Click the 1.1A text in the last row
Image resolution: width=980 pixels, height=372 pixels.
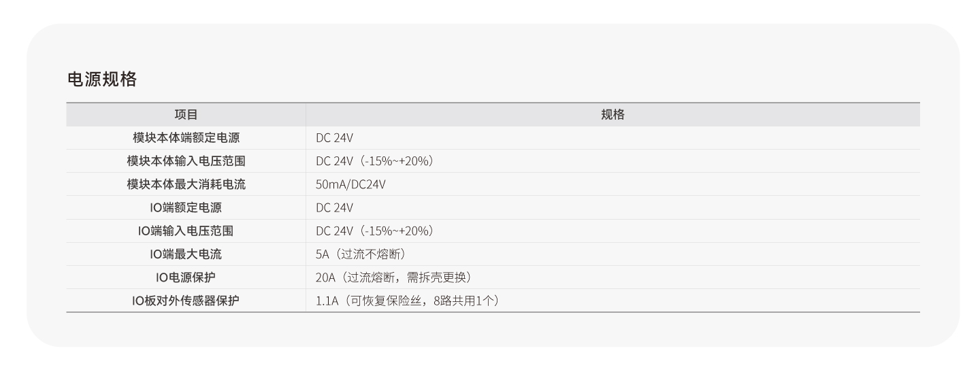[x=327, y=301]
